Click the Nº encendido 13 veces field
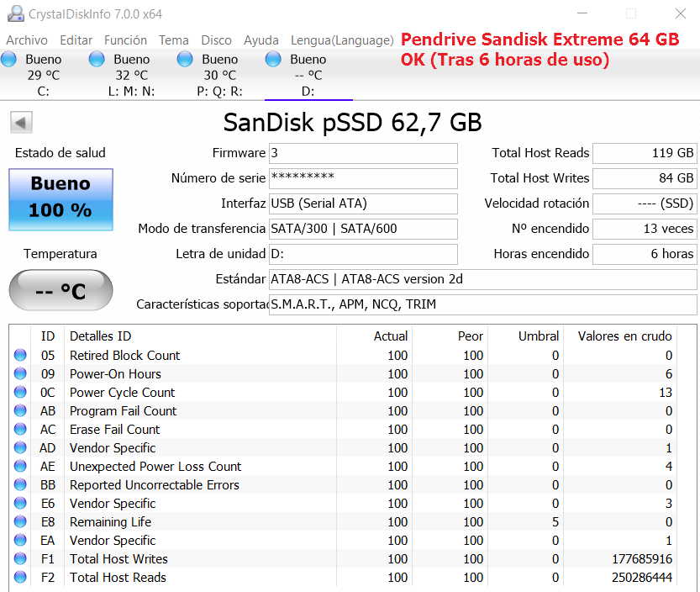Image resolution: width=700 pixels, height=592 pixels. [x=645, y=229]
